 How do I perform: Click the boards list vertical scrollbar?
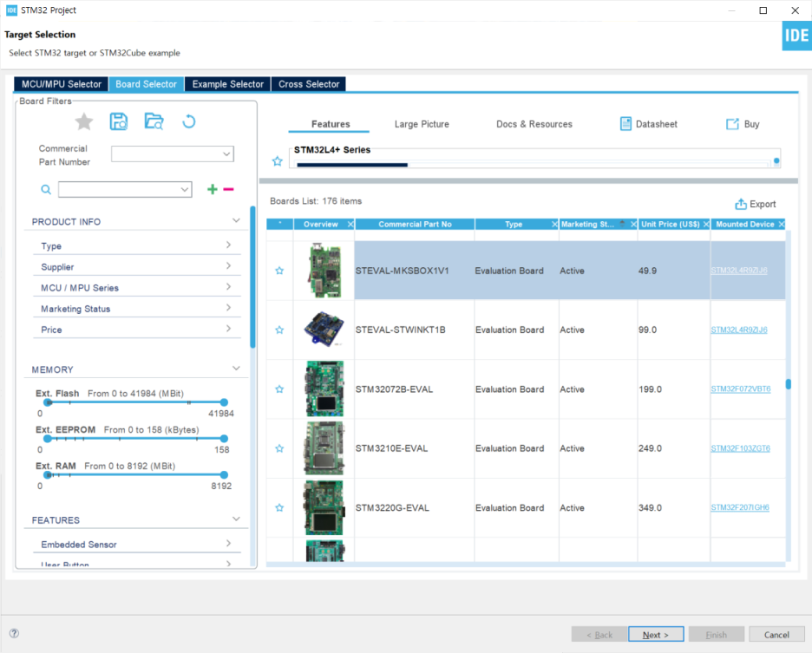point(789,384)
